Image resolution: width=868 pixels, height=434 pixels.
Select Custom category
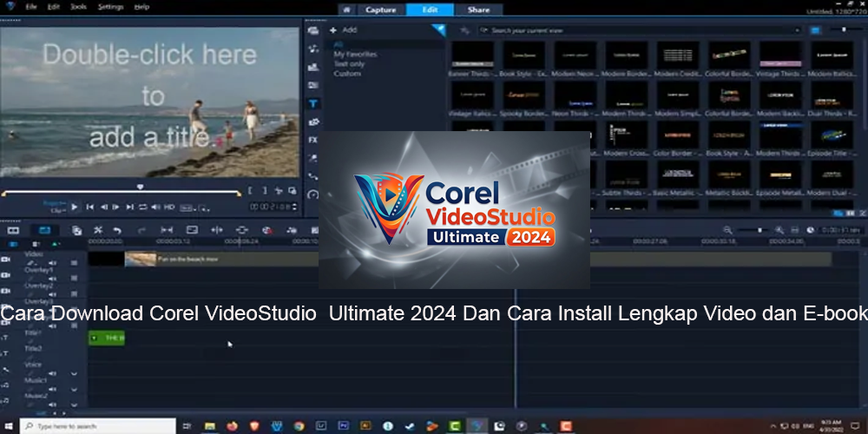point(347,73)
